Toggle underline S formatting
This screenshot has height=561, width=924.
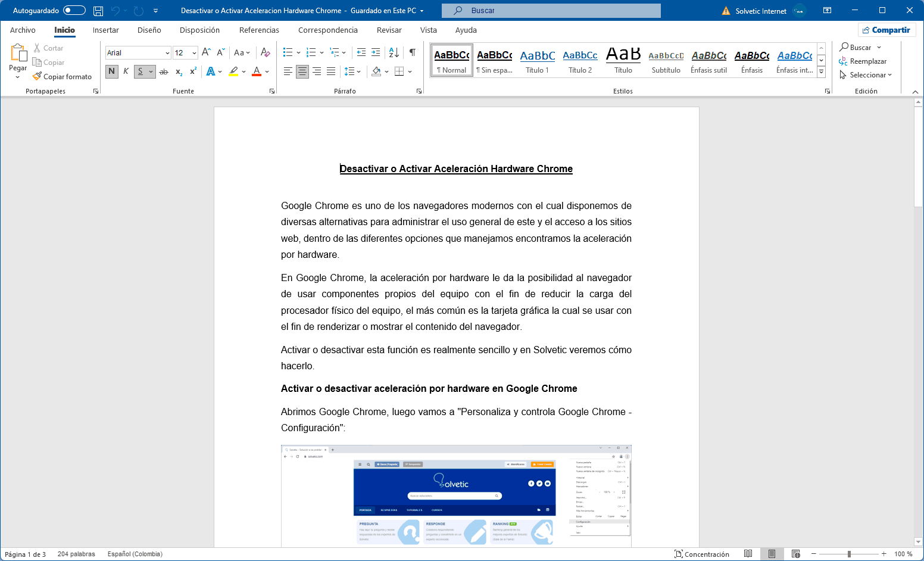click(x=141, y=71)
